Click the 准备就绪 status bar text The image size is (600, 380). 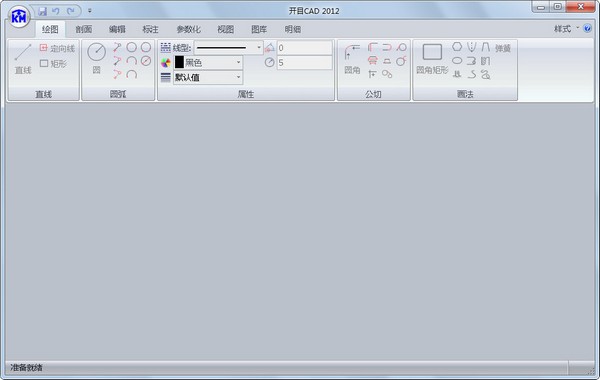26,368
